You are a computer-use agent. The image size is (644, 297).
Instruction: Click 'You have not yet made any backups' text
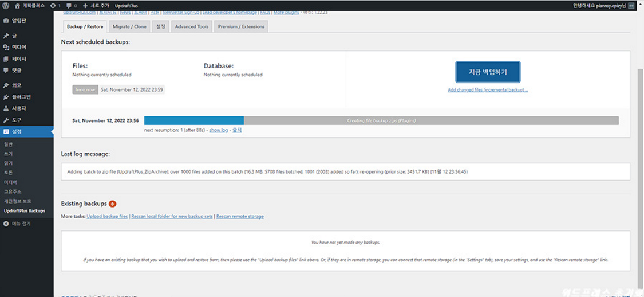(345, 243)
